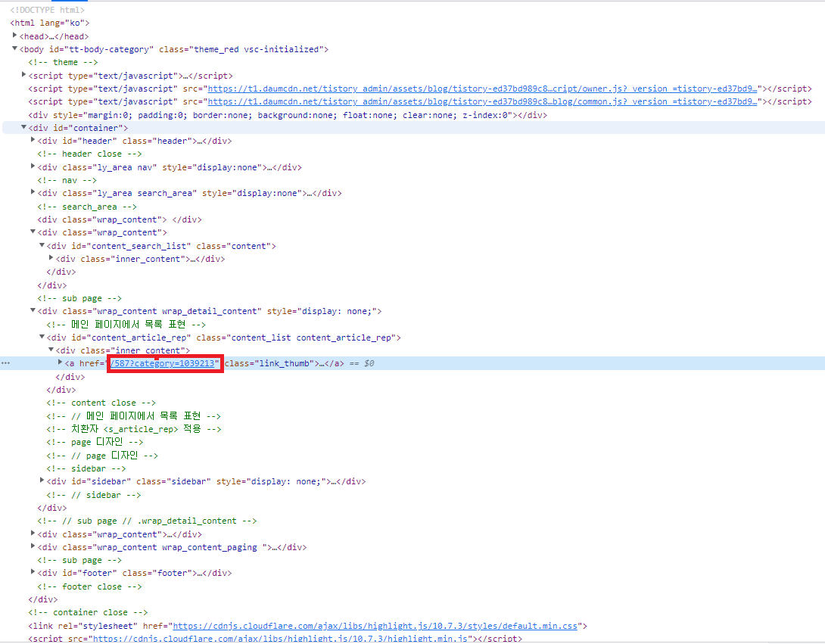Expand the first script text/javascript node
This screenshot has height=644, width=825.
pos(23,75)
